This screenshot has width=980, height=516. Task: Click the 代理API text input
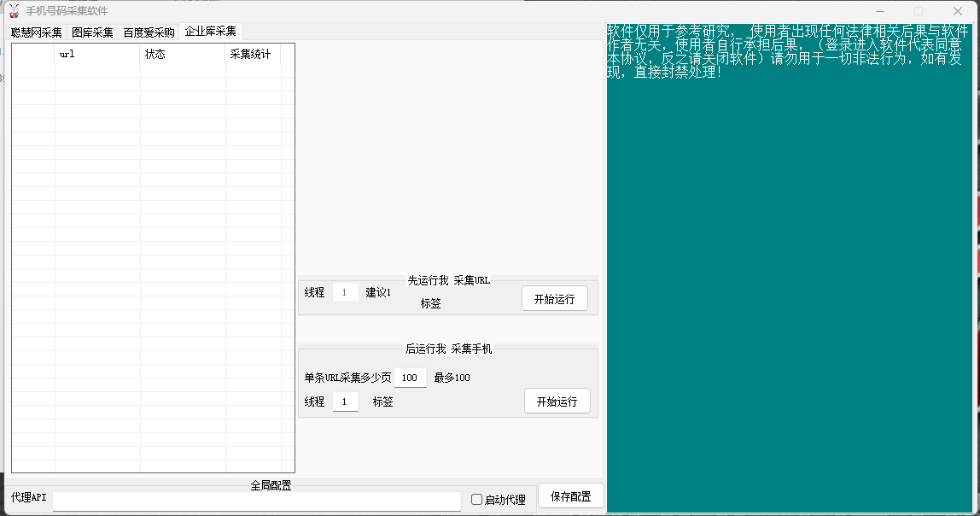coord(256,501)
